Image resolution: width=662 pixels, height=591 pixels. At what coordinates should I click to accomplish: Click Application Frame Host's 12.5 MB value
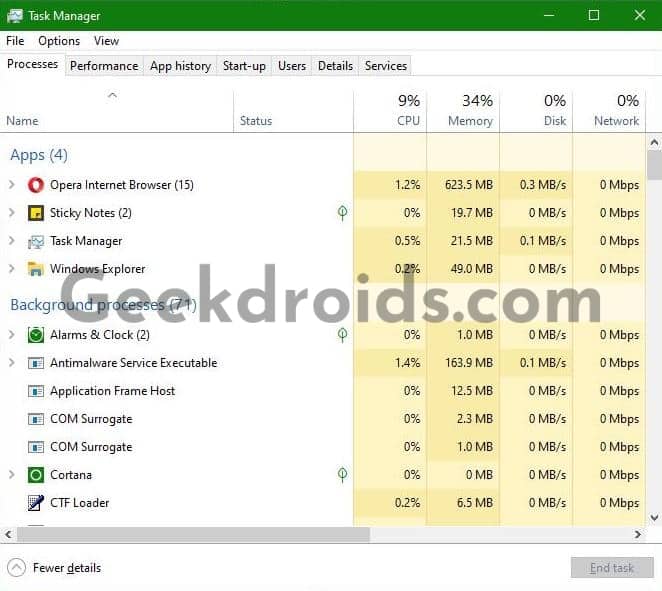(x=472, y=391)
